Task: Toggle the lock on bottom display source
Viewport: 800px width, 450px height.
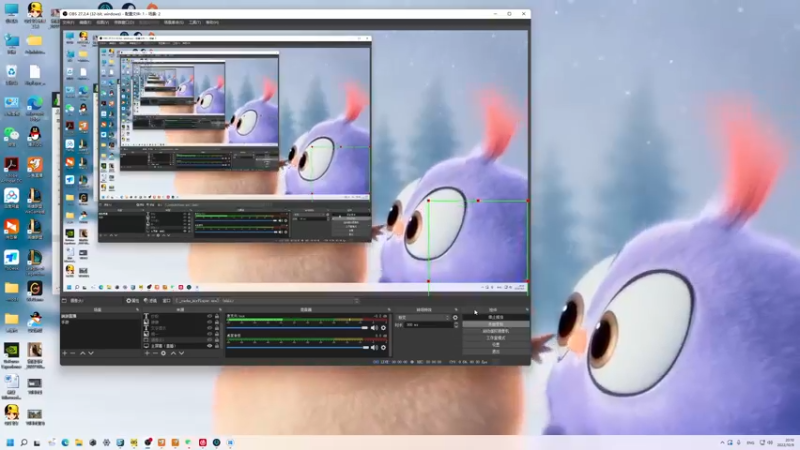Action: (x=217, y=346)
